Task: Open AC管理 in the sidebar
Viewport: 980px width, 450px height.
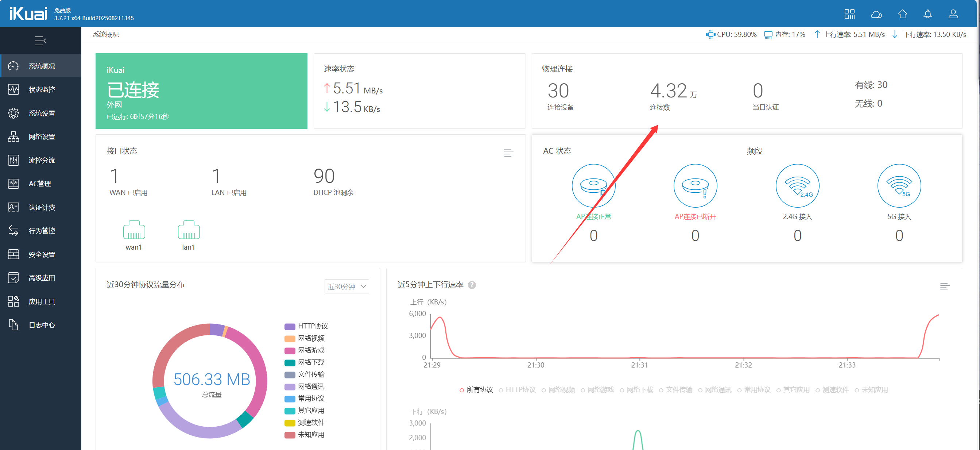Action: click(x=39, y=184)
